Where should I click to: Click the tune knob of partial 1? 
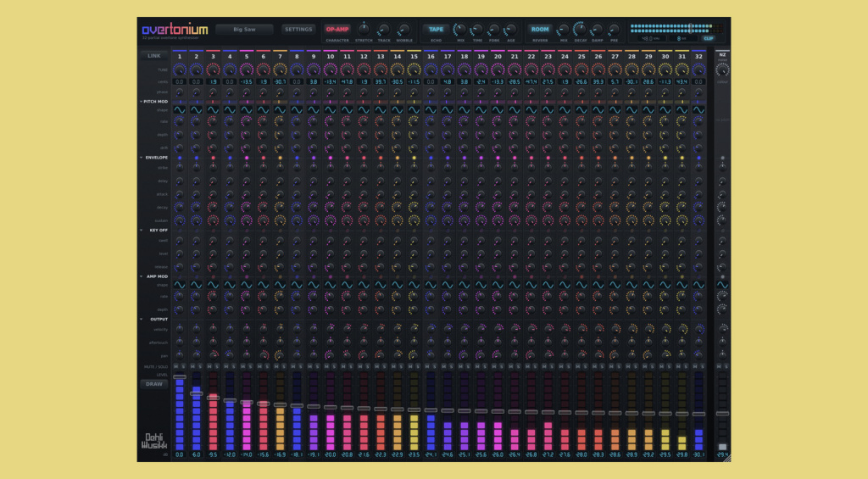[x=180, y=70]
